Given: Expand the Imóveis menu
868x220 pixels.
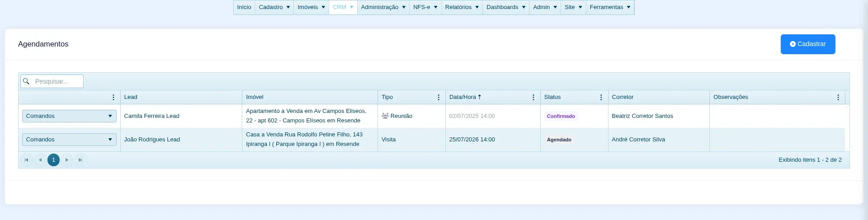Looking at the screenshot, I should (311, 7).
